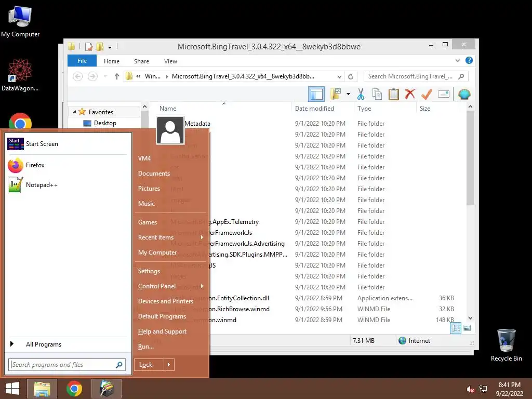Image resolution: width=532 pixels, height=399 pixels.
Task: Expand the ribbon with the chevron
Action: tap(457, 60)
